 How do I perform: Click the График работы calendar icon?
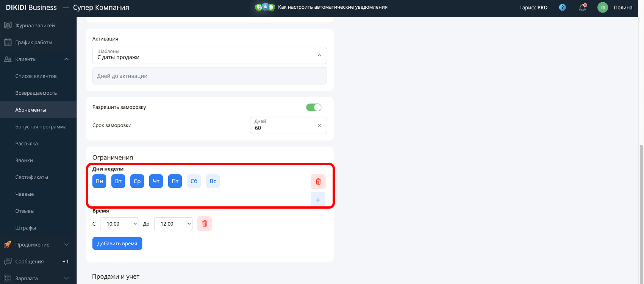tap(8, 42)
